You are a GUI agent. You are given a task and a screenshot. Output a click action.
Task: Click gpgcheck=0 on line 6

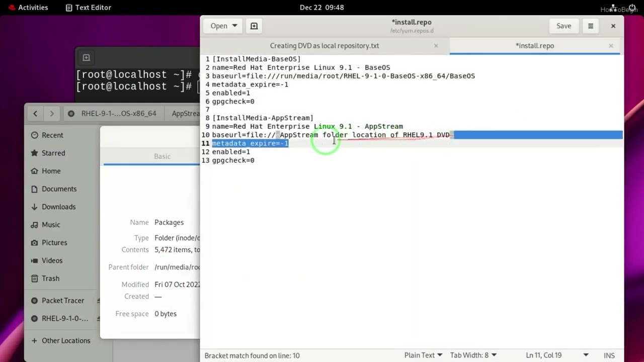(x=233, y=101)
